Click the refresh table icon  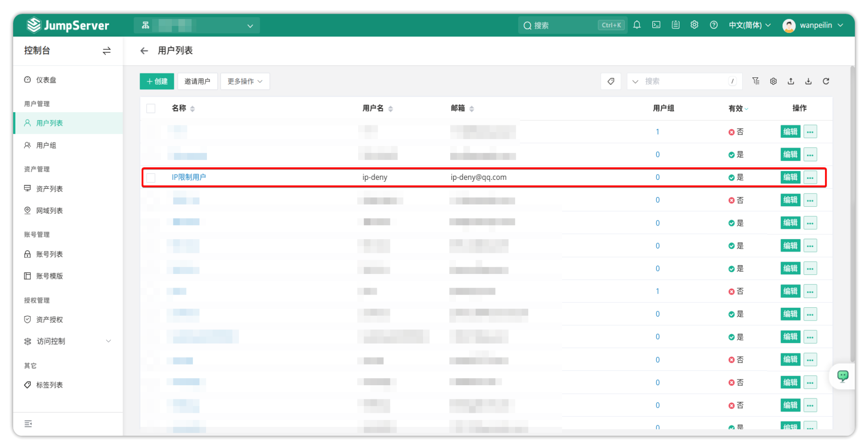pos(826,81)
